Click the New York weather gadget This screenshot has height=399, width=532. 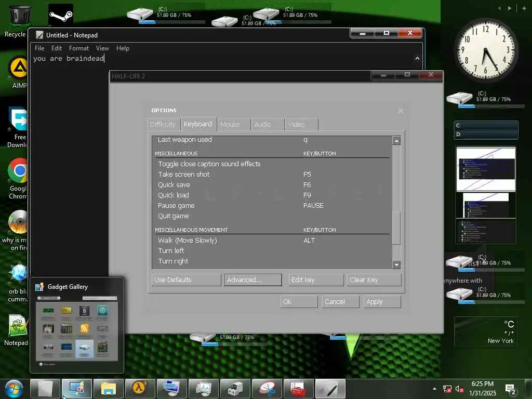coord(486,332)
